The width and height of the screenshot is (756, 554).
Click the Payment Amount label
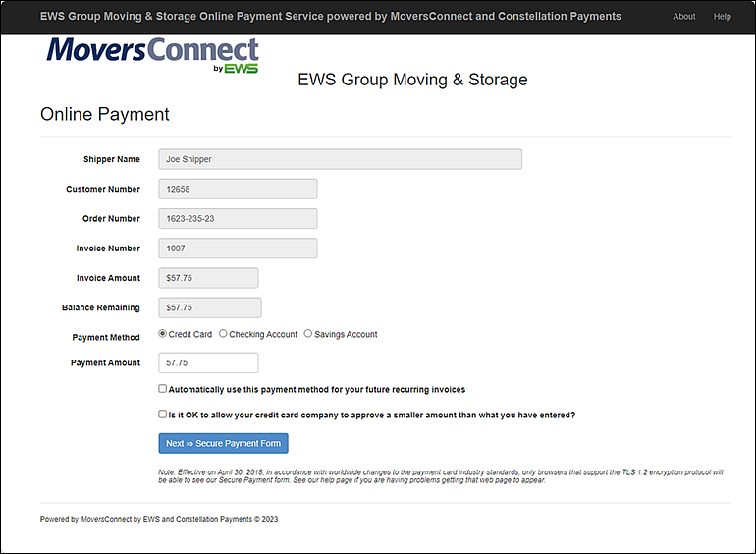click(x=106, y=362)
